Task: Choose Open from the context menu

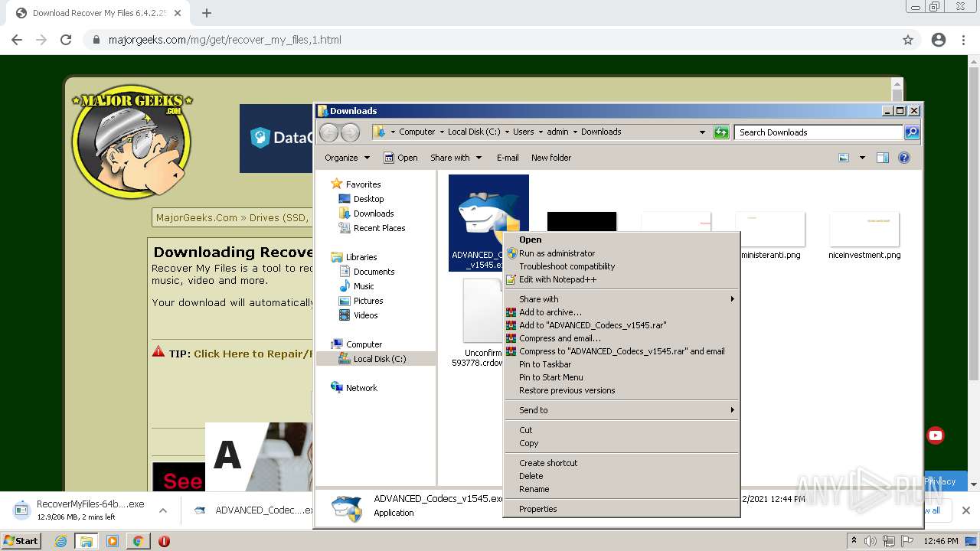Action: 621,240
